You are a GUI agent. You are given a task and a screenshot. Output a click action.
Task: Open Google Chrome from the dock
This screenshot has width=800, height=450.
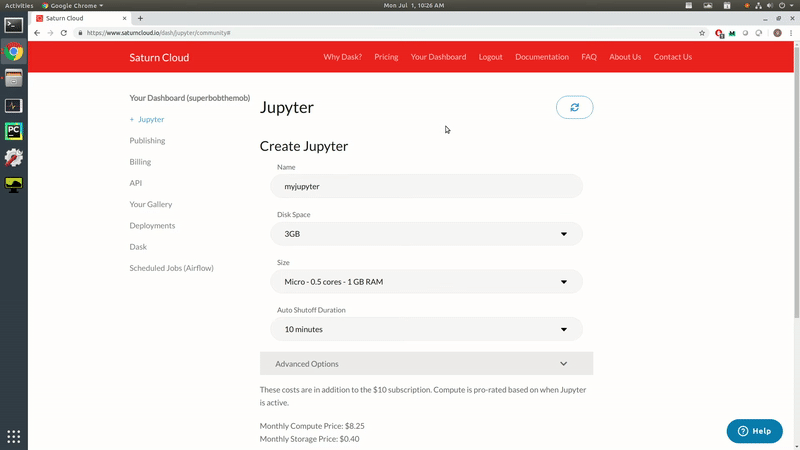point(14,52)
